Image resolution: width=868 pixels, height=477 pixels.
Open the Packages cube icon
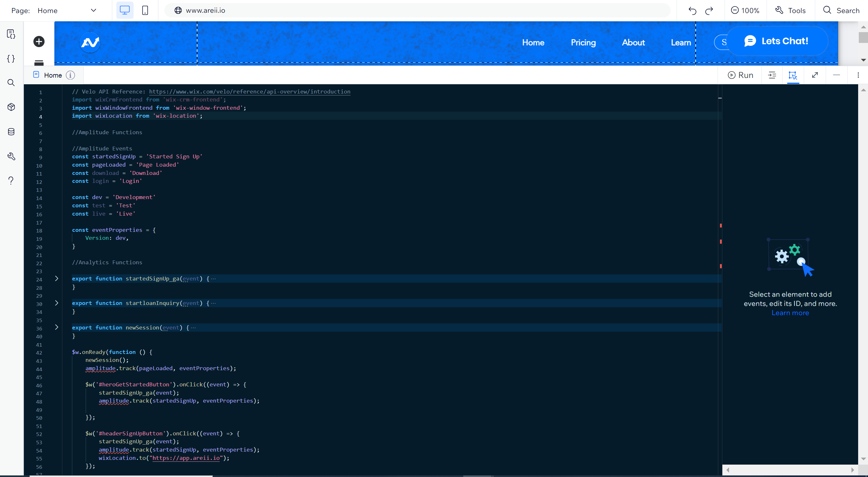click(x=11, y=107)
